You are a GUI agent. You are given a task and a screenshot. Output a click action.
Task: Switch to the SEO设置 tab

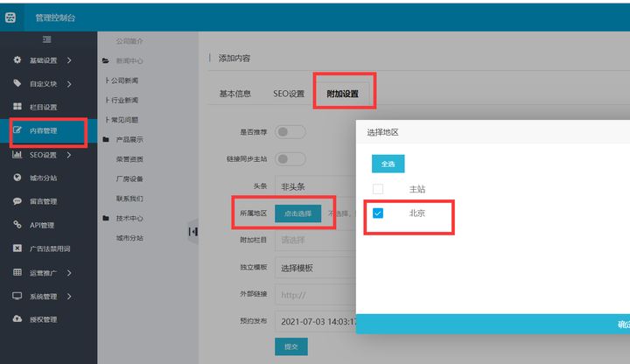pyautogui.click(x=288, y=94)
